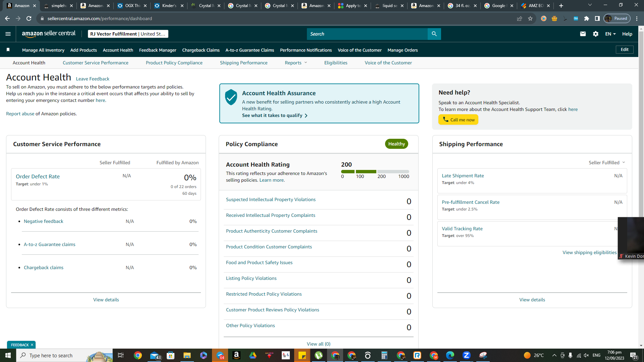644x362 pixels.
Task: Reload the page with the refresh icon
Action: [x=29, y=18]
